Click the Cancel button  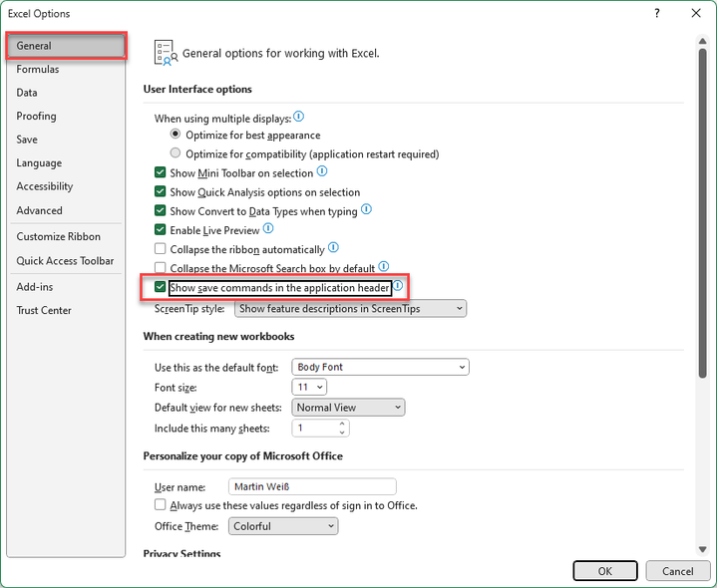point(678,571)
